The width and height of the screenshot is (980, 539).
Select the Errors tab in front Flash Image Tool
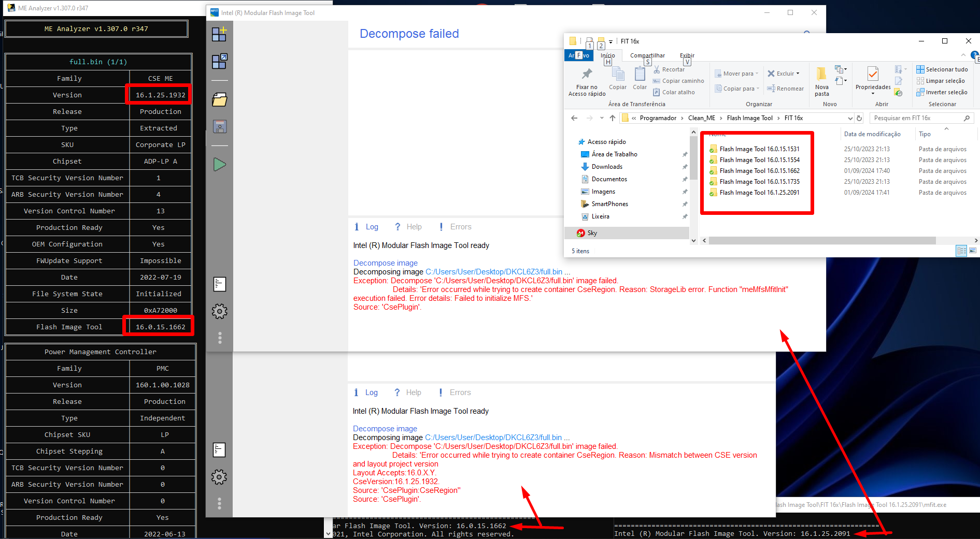click(455, 227)
